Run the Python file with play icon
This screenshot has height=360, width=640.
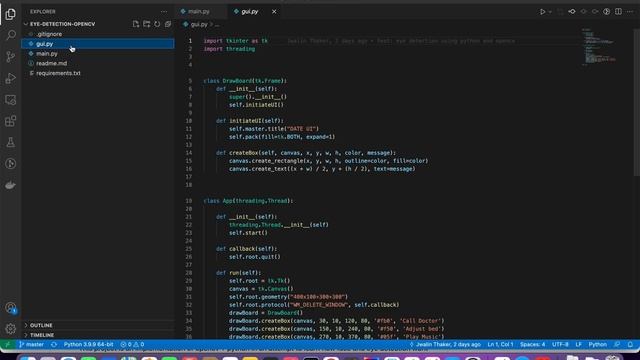[542, 12]
